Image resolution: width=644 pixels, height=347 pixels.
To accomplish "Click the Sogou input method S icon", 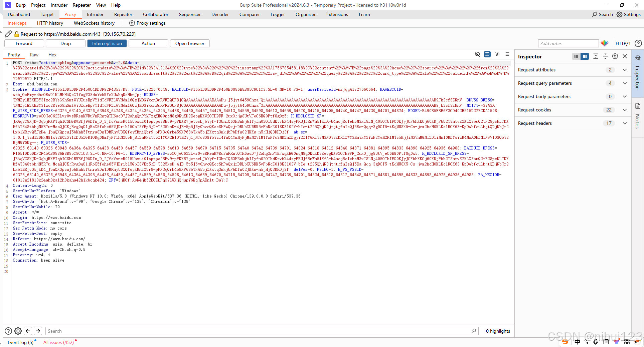I will click(x=566, y=342).
